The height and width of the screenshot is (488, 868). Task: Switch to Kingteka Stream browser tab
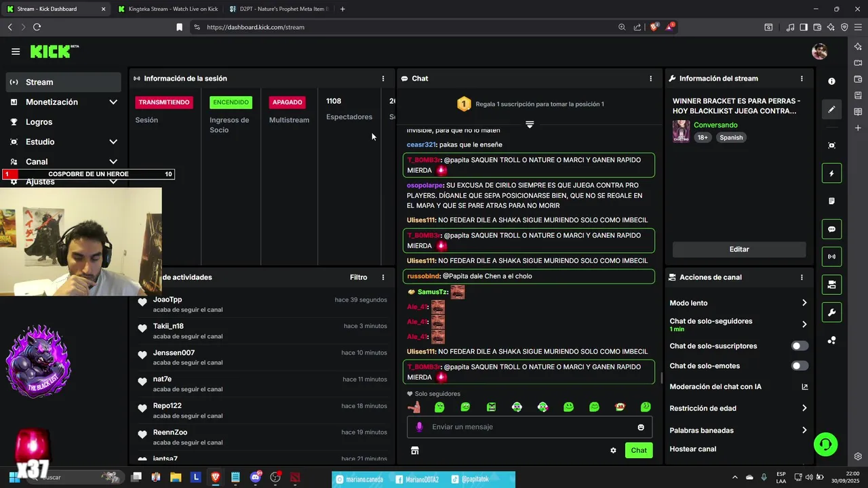167,9
